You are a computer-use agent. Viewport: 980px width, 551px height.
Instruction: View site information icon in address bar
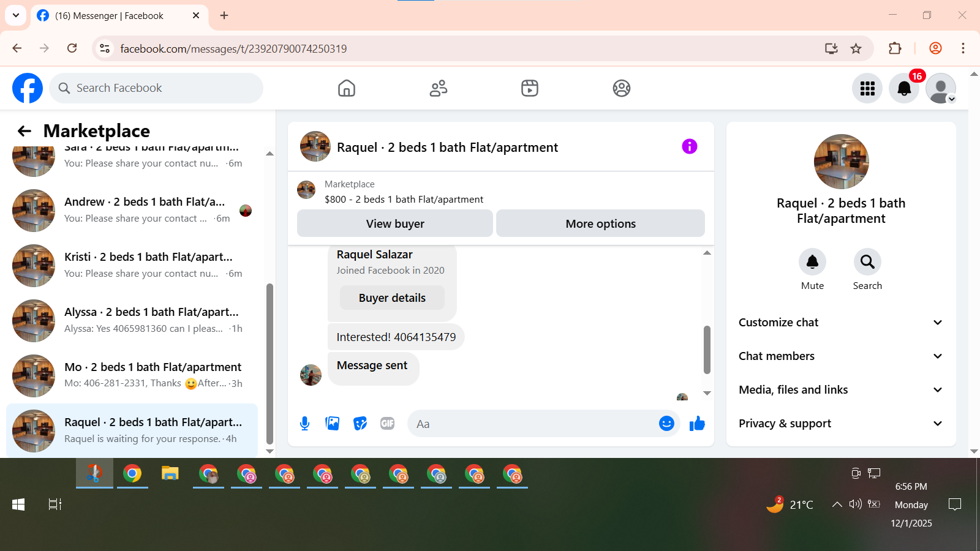pos(105,48)
